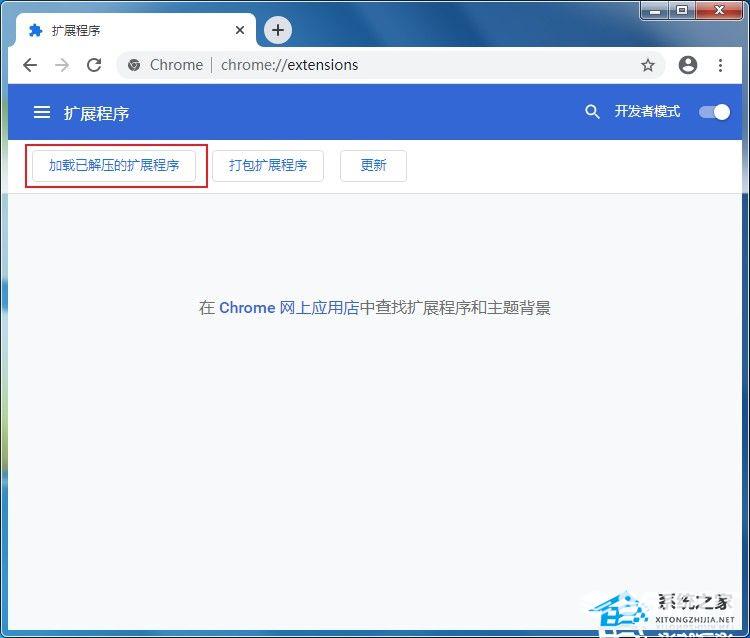Close the 扩展程序 tab
Screen dimensions: 750x638
tap(240, 30)
